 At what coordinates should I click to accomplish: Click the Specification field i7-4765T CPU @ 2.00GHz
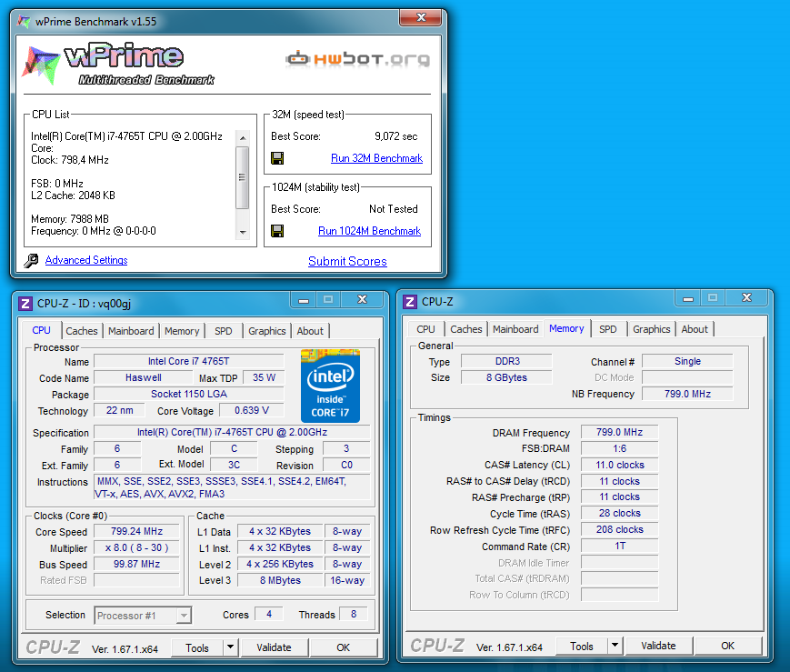click(x=232, y=432)
